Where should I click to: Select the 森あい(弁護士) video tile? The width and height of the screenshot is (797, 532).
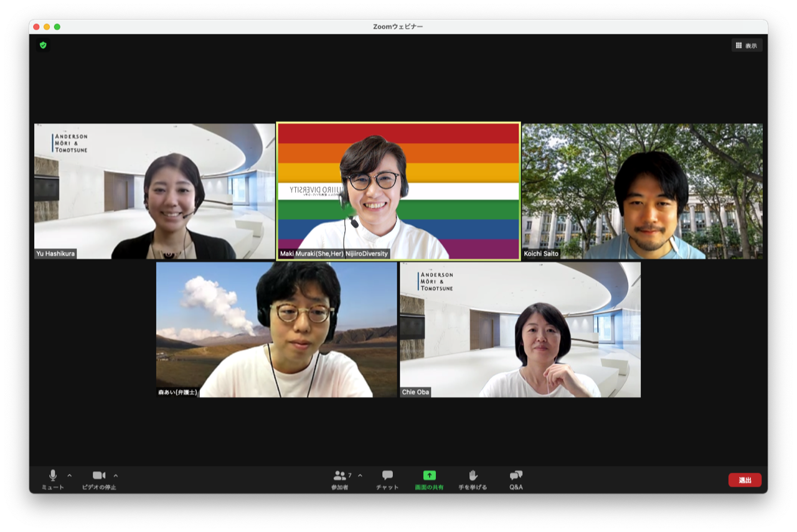(x=276, y=329)
